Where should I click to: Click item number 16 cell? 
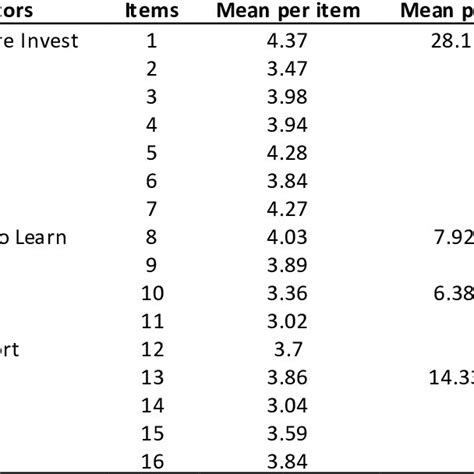(153, 461)
